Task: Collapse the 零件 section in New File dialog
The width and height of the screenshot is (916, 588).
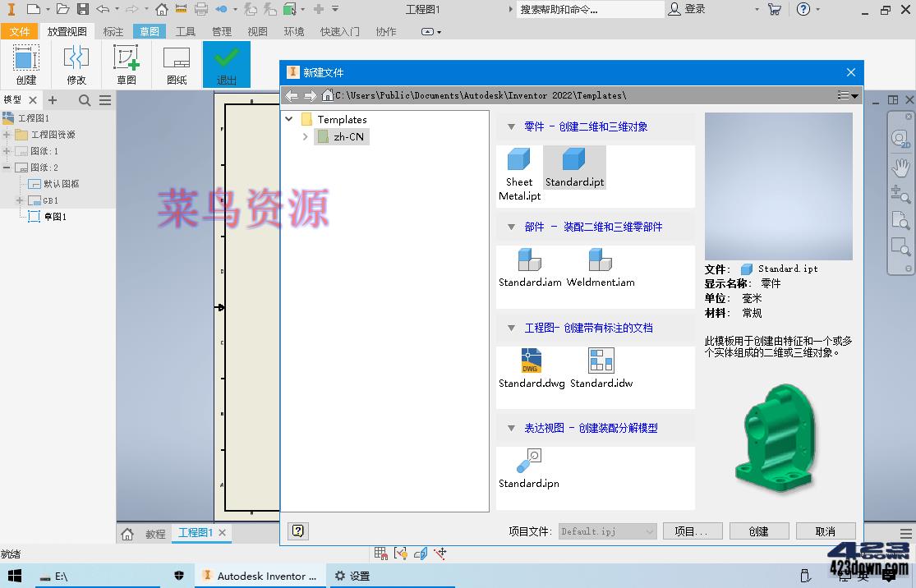Action: click(513, 125)
